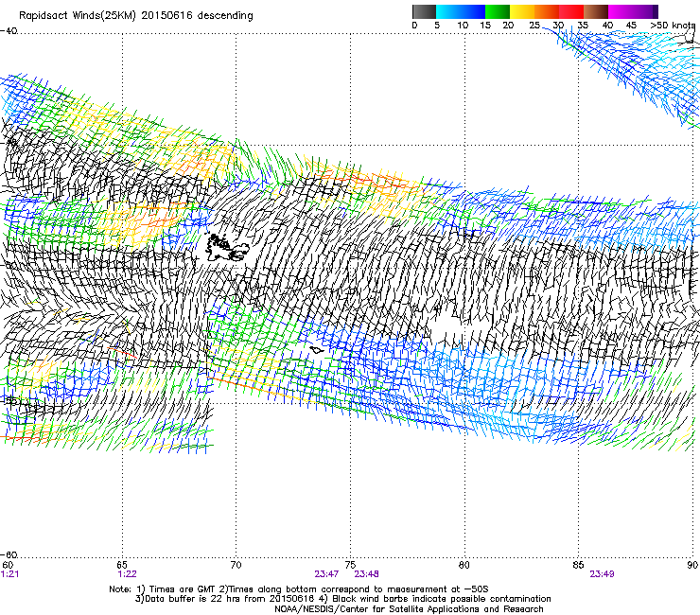Click the legend scale label '10'
Viewport: 700px width, 615px height.
[463, 26]
